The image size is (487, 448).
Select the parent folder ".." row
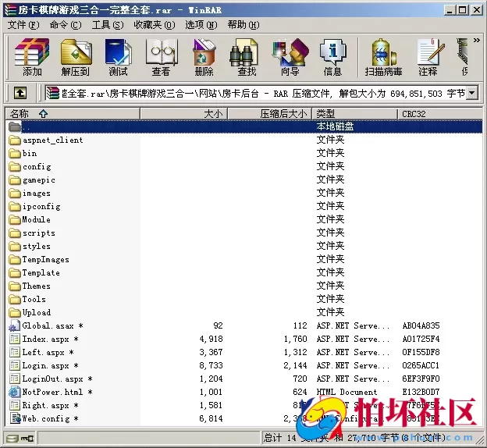245,126
